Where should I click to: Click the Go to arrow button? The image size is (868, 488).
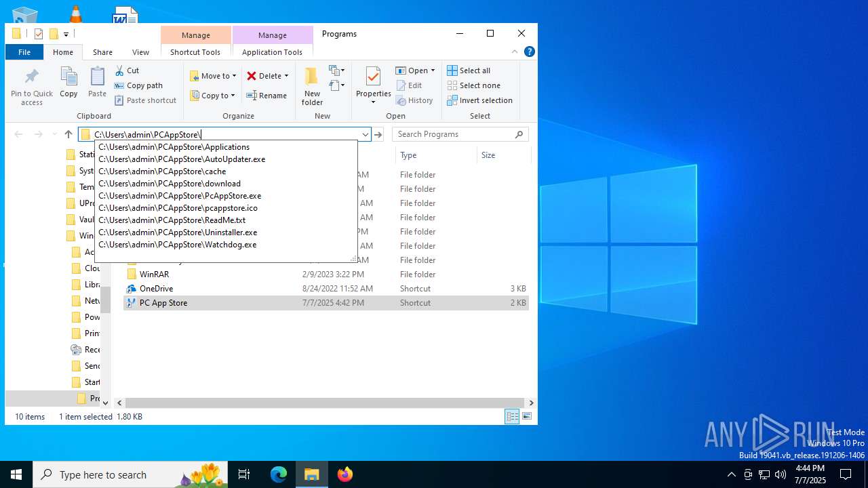point(378,134)
